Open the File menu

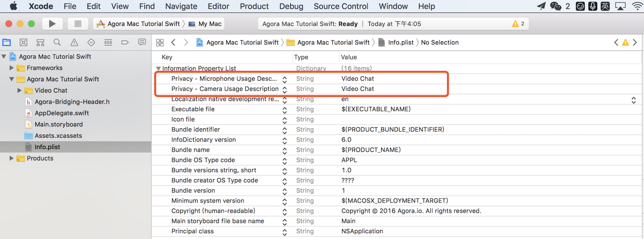[70, 6]
